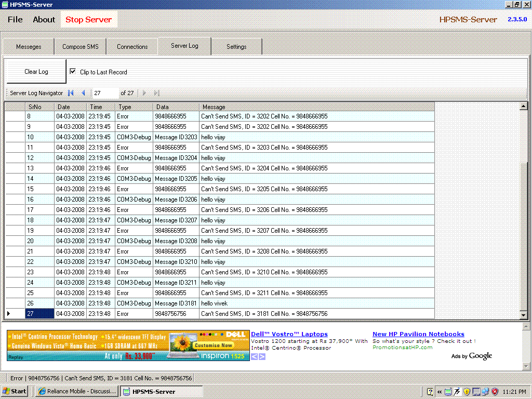Jump to last record in log navigator

click(x=157, y=93)
